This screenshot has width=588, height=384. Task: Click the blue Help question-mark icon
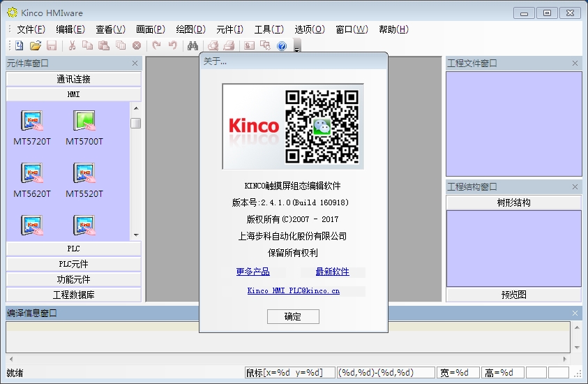point(282,46)
